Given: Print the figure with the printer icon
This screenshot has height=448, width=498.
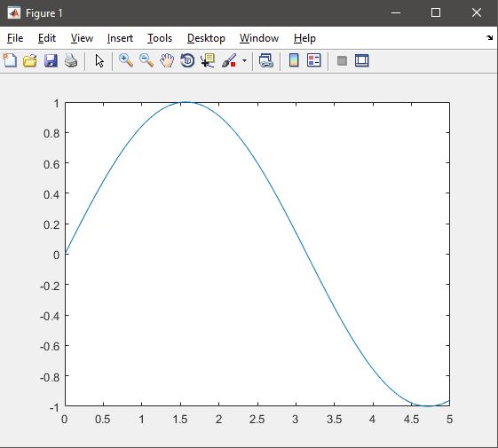Looking at the screenshot, I should coord(71,60).
